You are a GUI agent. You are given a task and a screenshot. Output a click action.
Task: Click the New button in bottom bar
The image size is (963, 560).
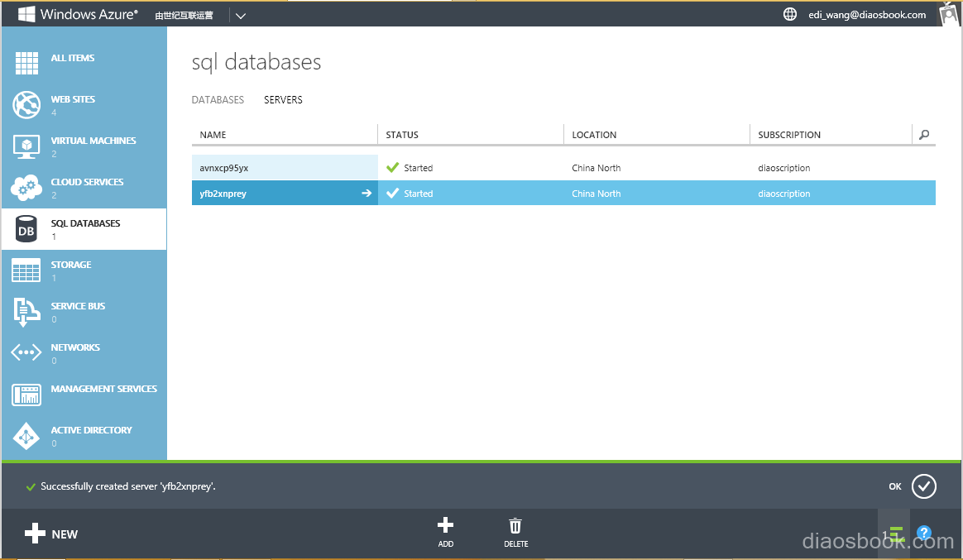[x=51, y=534]
